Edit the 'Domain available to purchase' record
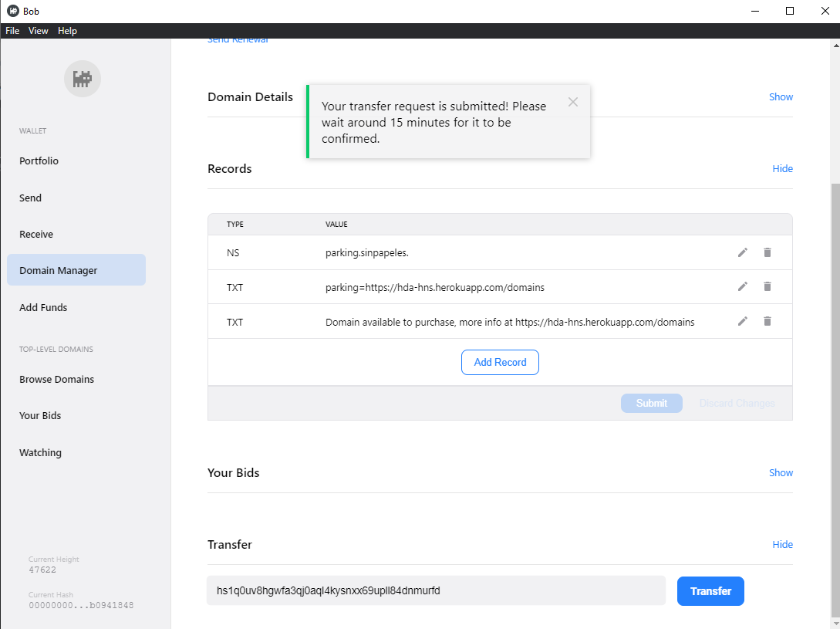This screenshot has height=629, width=840. 742,321
